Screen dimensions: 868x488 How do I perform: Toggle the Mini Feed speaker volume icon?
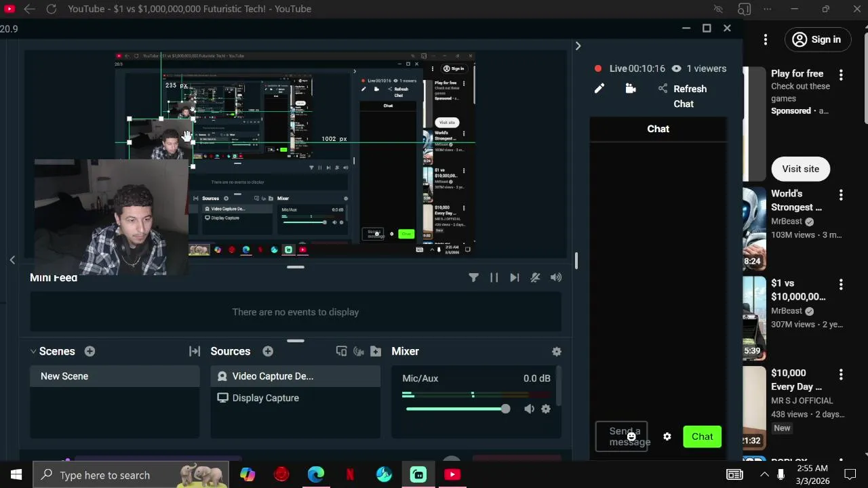556,277
